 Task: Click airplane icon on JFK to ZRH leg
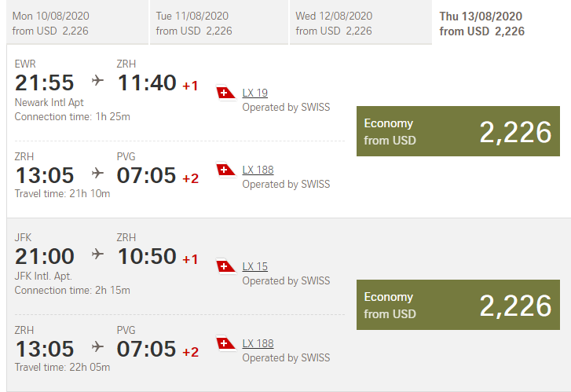pyautogui.click(x=97, y=254)
